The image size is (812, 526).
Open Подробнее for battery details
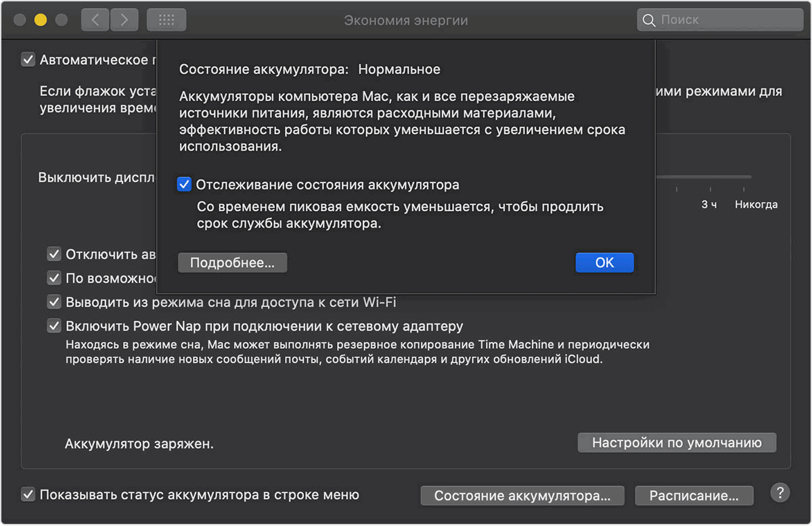[232, 262]
